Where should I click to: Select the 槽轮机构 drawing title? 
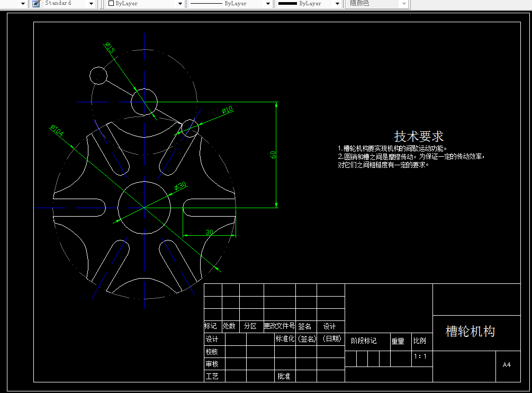coord(470,332)
